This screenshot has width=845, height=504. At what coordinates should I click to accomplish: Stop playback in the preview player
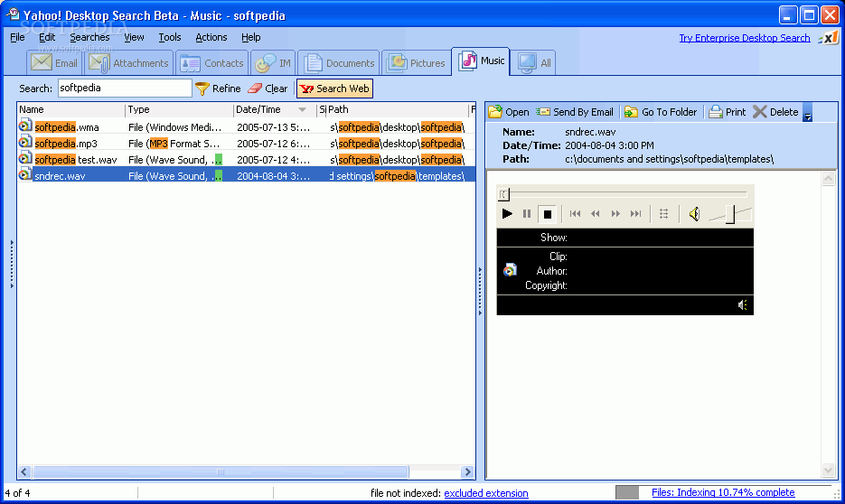click(x=547, y=214)
